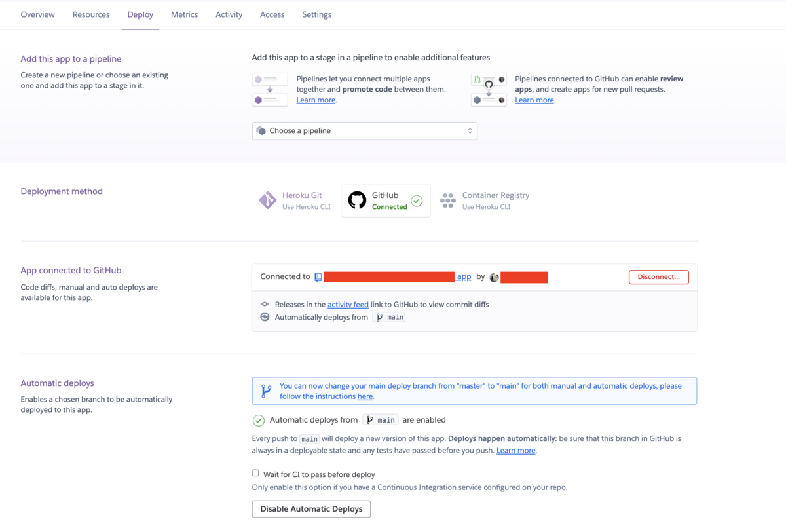Switch to the Resources tab

pyautogui.click(x=91, y=14)
